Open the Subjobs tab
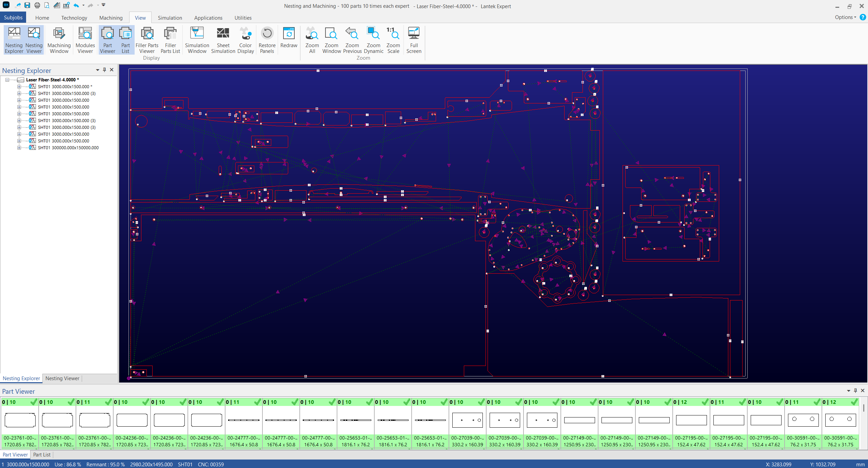 (x=13, y=18)
